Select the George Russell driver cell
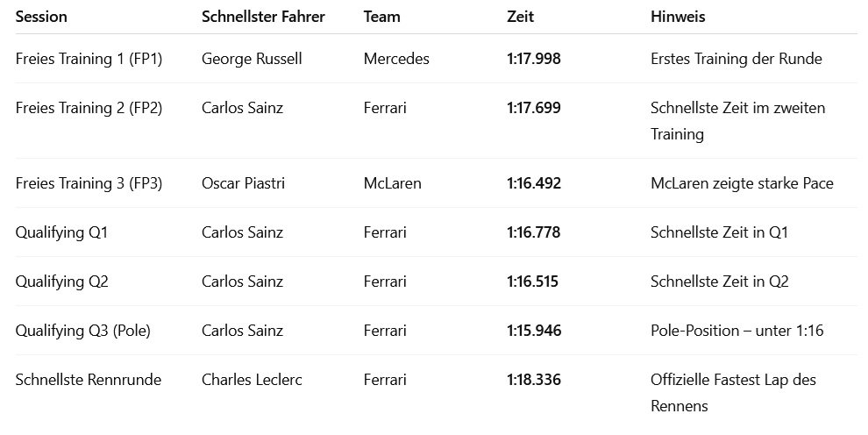The image size is (868, 435). click(x=252, y=59)
